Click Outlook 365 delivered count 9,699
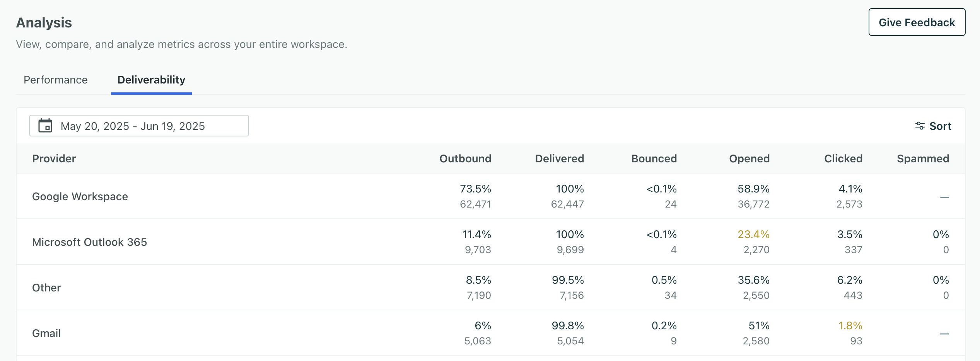980x361 pixels. 570,250
